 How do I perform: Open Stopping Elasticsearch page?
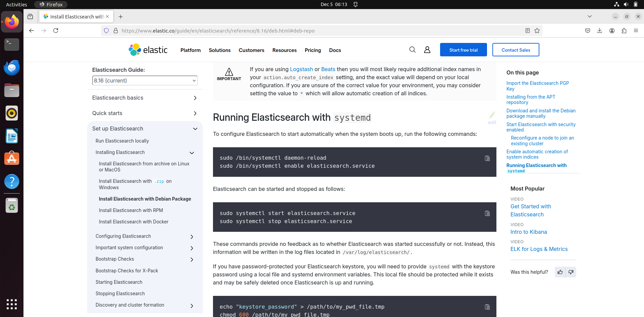tap(120, 294)
